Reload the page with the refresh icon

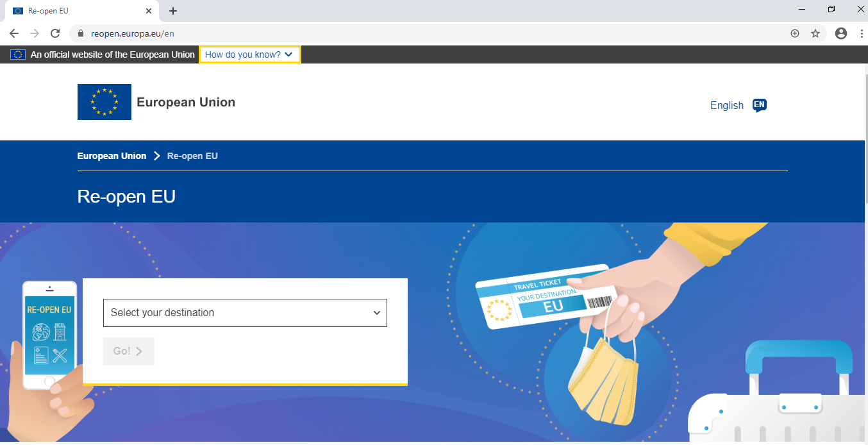pyautogui.click(x=55, y=33)
